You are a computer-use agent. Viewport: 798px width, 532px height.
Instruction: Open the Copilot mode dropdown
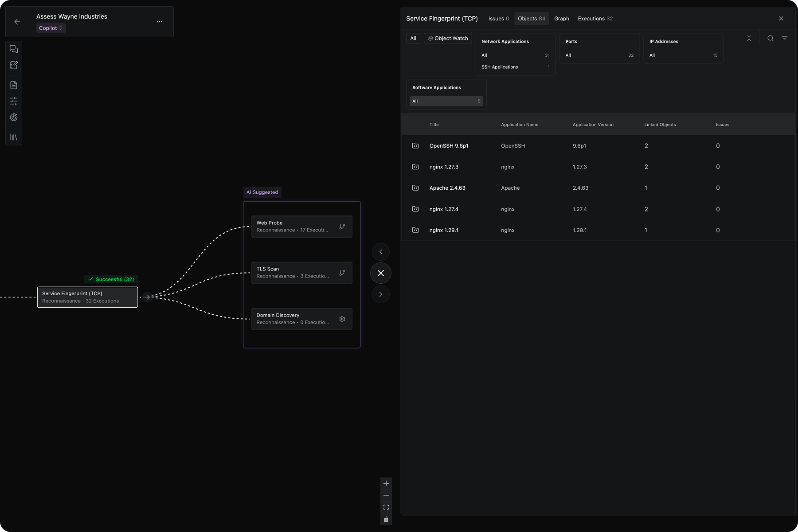pos(51,28)
